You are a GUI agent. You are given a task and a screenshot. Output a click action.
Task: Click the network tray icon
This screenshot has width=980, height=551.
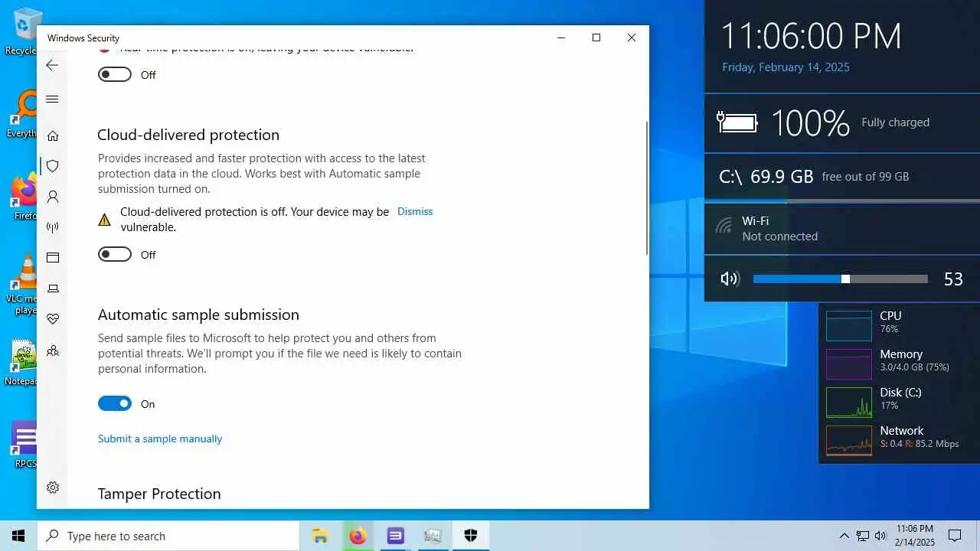tap(863, 536)
